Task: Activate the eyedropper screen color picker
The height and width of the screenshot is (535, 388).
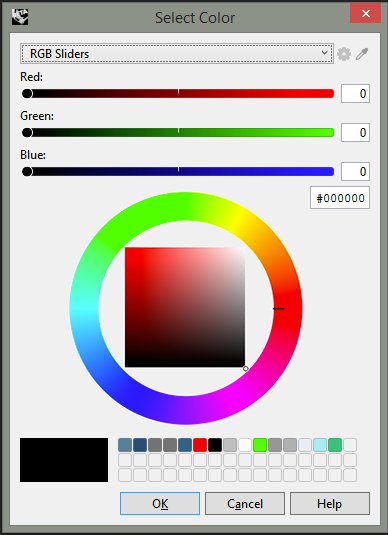Action: coord(362,54)
